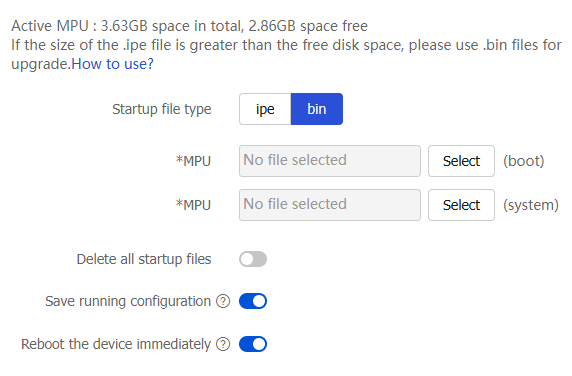Click the Active MPU space information line

(x=189, y=26)
